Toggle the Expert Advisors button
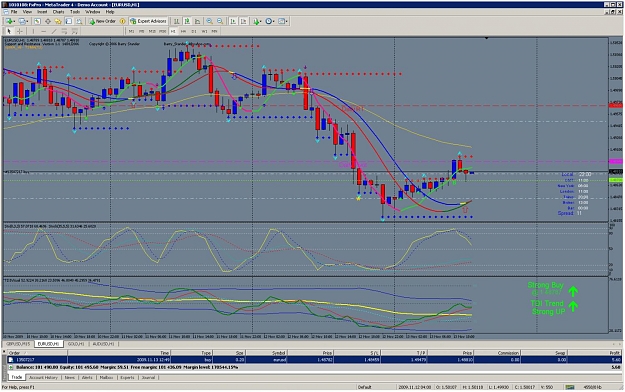 tap(148, 21)
